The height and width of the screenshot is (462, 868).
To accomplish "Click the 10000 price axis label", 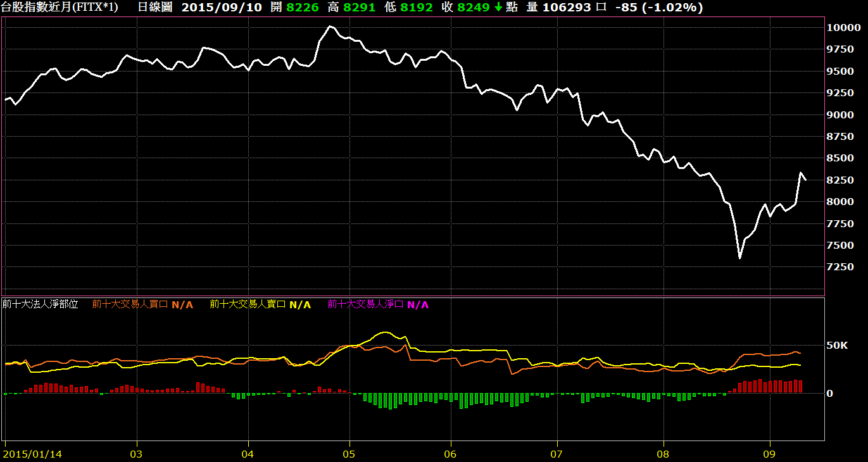I will [843, 28].
